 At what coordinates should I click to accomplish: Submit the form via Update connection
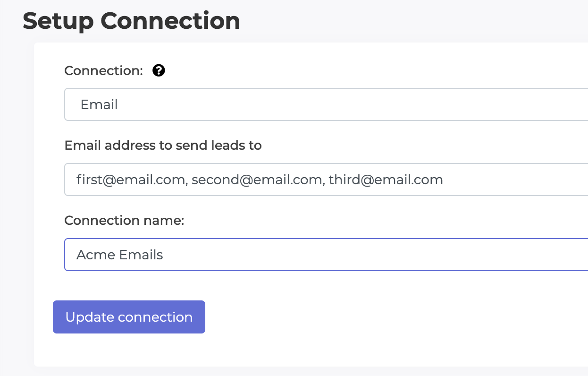(x=129, y=317)
